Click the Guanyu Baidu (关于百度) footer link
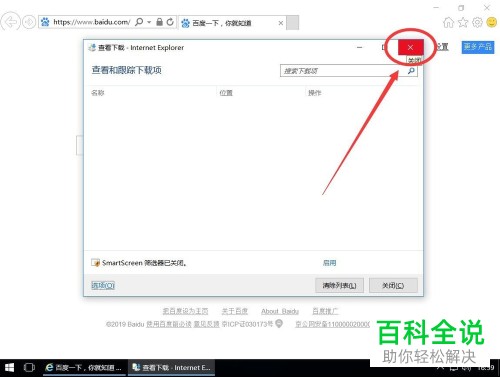Viewport: 500px width, 377px height. (235, 311)
